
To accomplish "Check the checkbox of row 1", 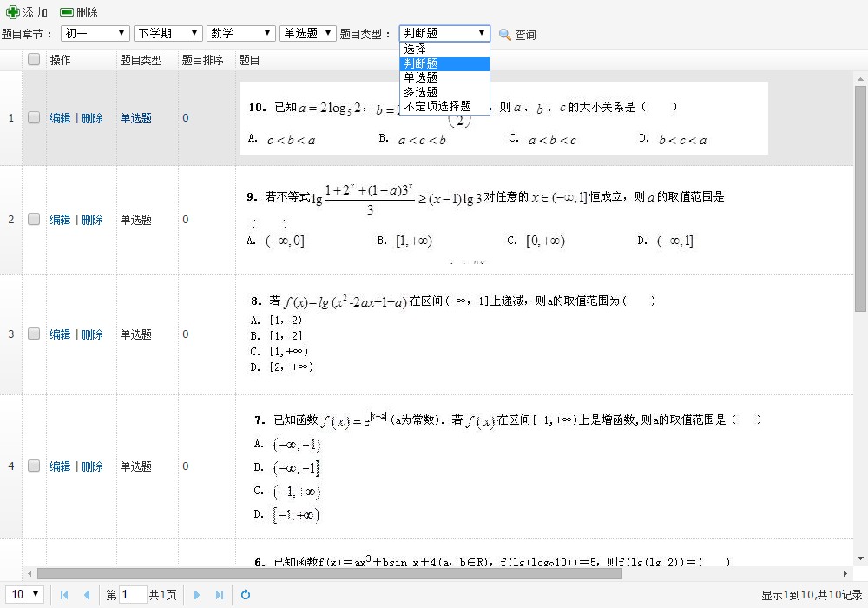I will 33,117.
